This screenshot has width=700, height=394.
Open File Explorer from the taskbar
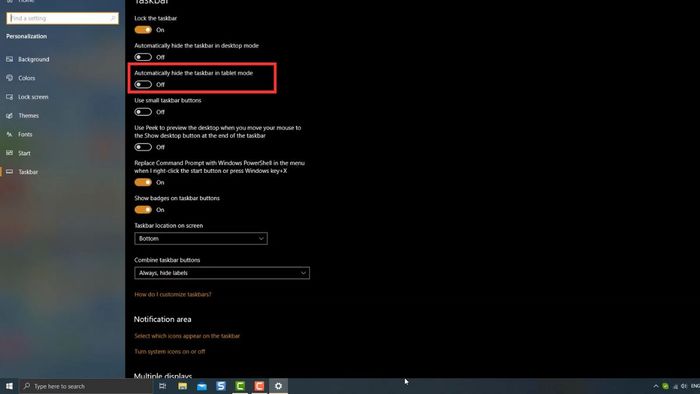tap(182, 386)
